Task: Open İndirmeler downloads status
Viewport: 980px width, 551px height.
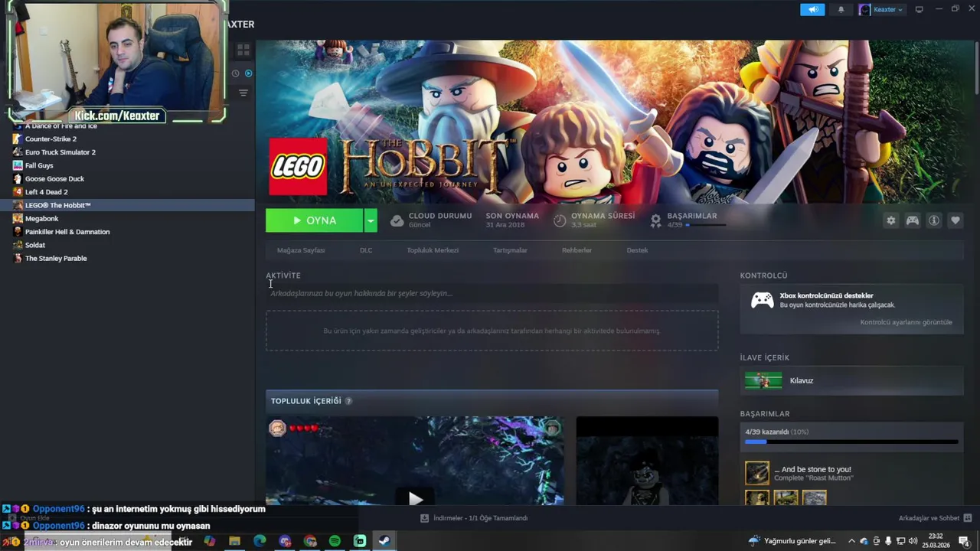Action: (x=474, y=518)
